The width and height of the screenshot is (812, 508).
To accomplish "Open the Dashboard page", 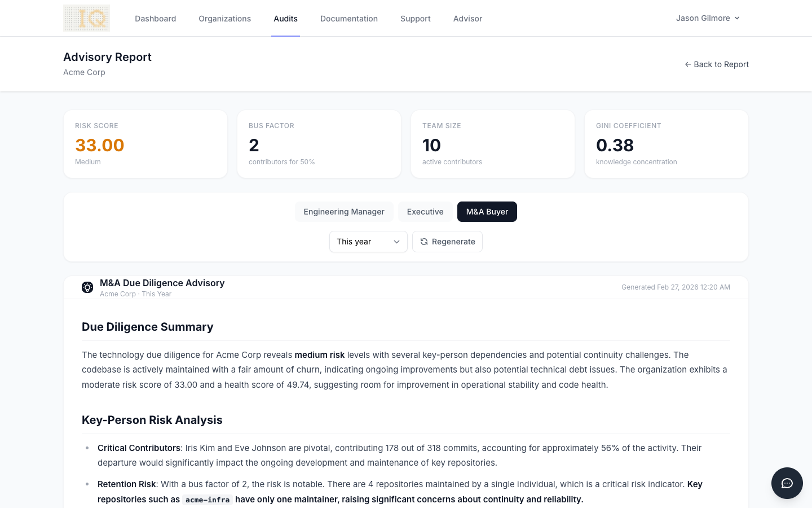I will tap(155, 19).
